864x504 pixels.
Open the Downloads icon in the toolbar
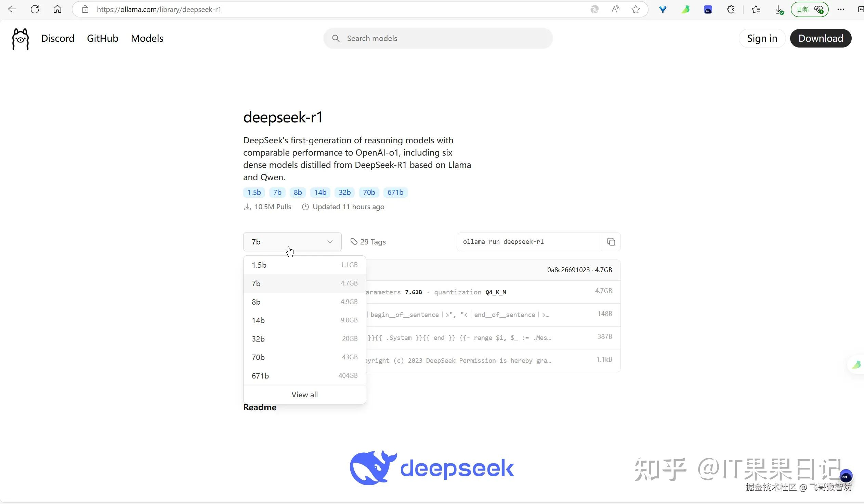tap(779, 9)
